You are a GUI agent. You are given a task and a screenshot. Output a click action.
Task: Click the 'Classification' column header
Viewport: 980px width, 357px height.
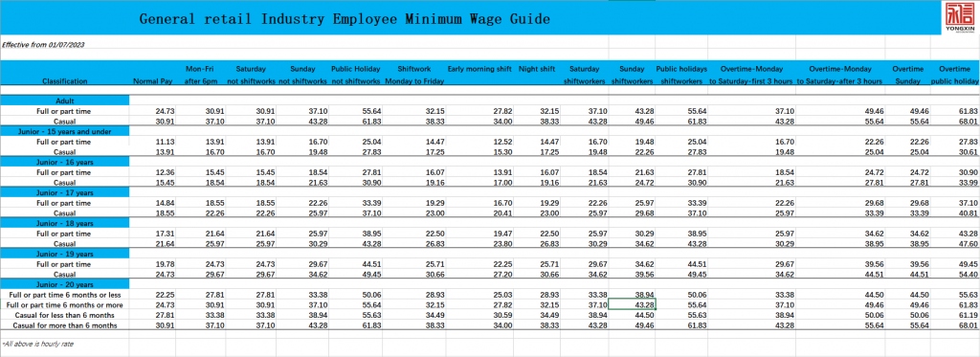click(65, 80)
